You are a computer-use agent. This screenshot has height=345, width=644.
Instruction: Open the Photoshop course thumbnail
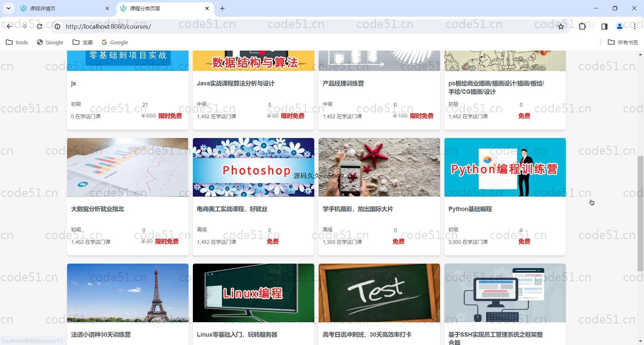[x=254, y=167]
